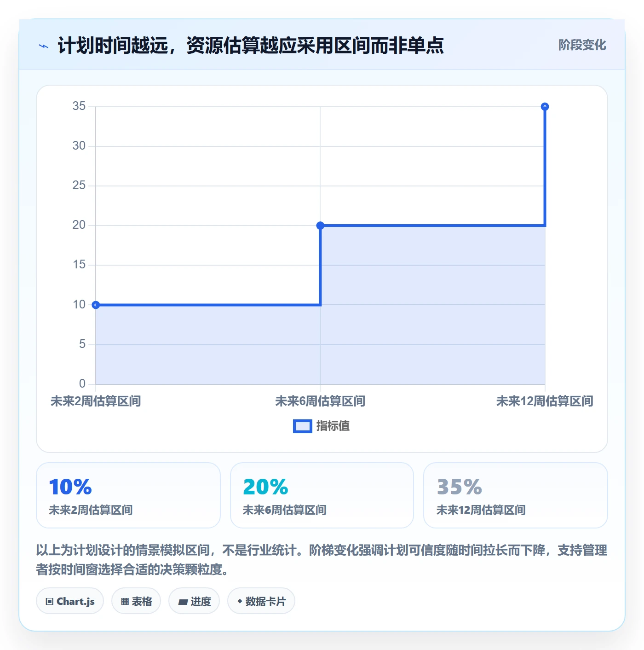Click the 数据卡片 tag
The height and width of the screenshot is (650, 644).
[261, 601]
